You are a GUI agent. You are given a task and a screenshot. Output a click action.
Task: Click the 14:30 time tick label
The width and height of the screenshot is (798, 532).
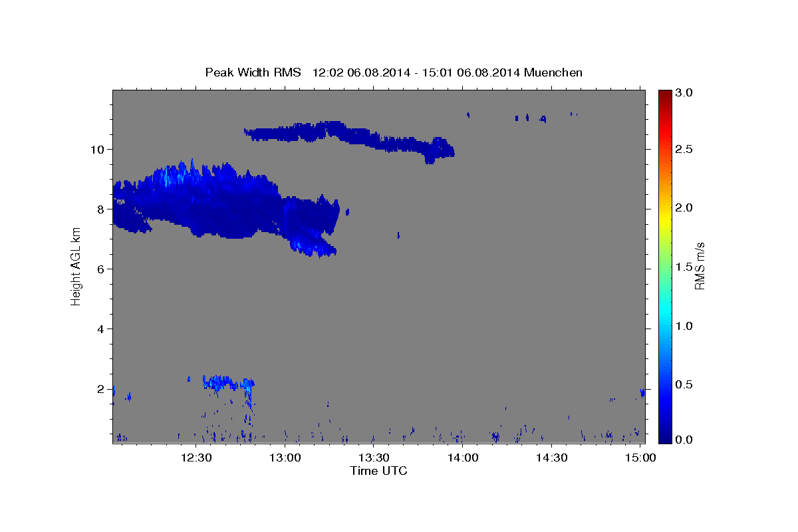551,458
